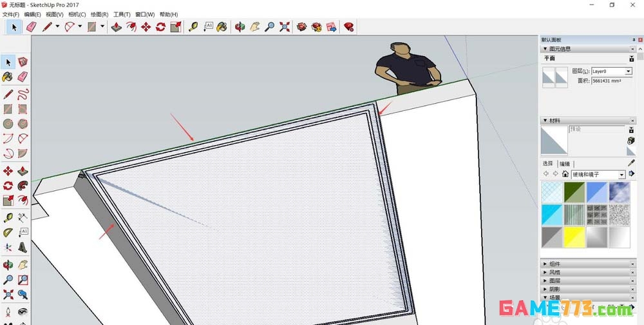644x325 pixels.
Task: Open the Extension Warehouse
Action: point(317,27)
